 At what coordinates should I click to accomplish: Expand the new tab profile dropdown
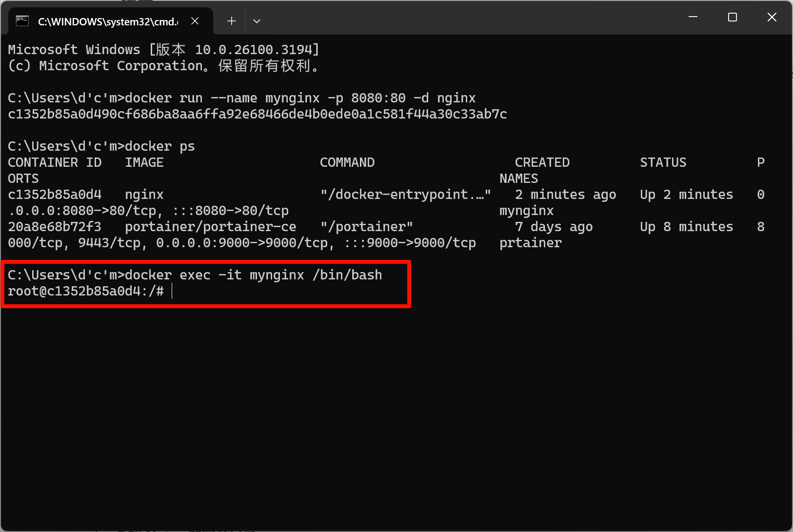257,21
